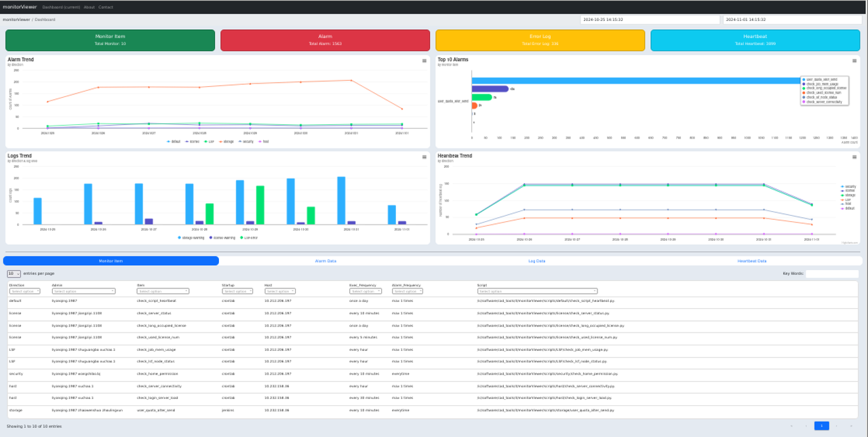Toggle check_job_mem_usage in Top 10 Alarms legend
The width and height of the screenshot is (868, 437).
(819, 84)
